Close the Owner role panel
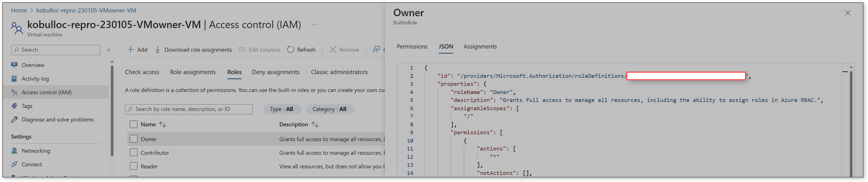This screenshot has height=182, width=868. click(x=847, y=13)
